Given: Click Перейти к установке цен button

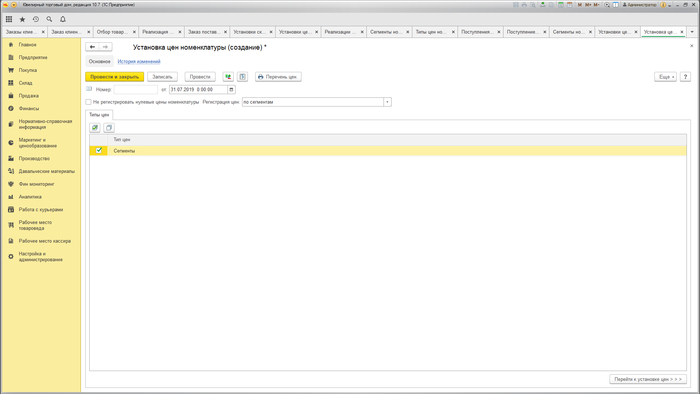Looking at the screenshot, I should tap(648, 379).
